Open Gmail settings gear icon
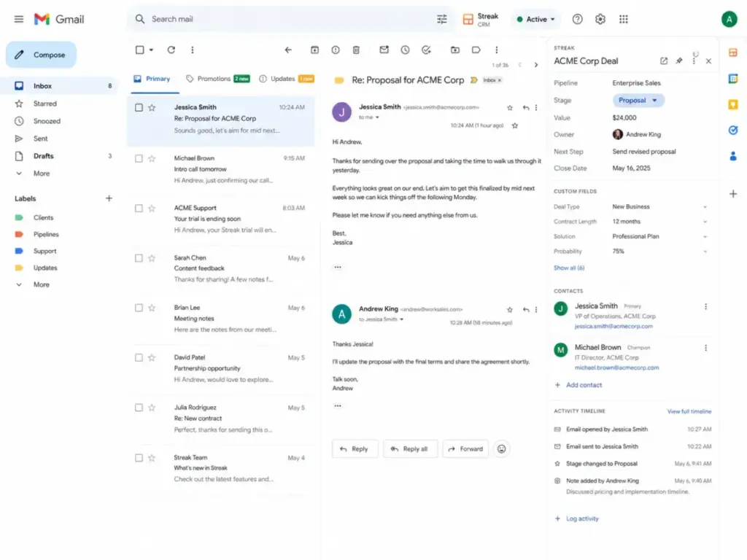This screenshot has width=747, height=560. pos(600,19)
